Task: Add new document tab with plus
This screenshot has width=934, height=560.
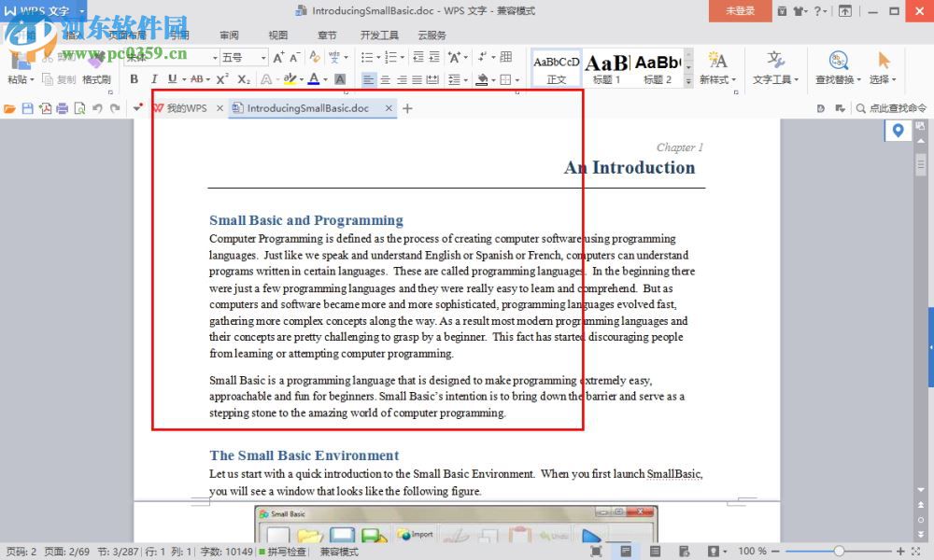Action: tap(407, 108)
